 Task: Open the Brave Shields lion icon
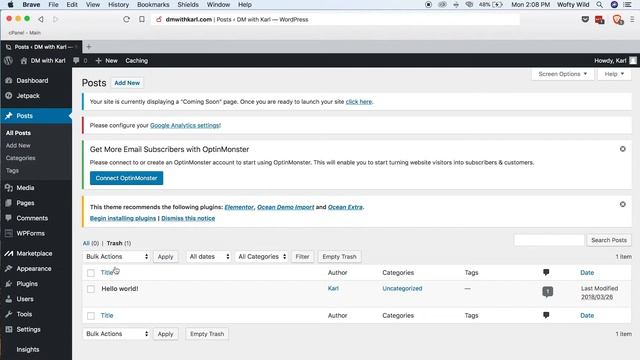(x=617, y=19)
